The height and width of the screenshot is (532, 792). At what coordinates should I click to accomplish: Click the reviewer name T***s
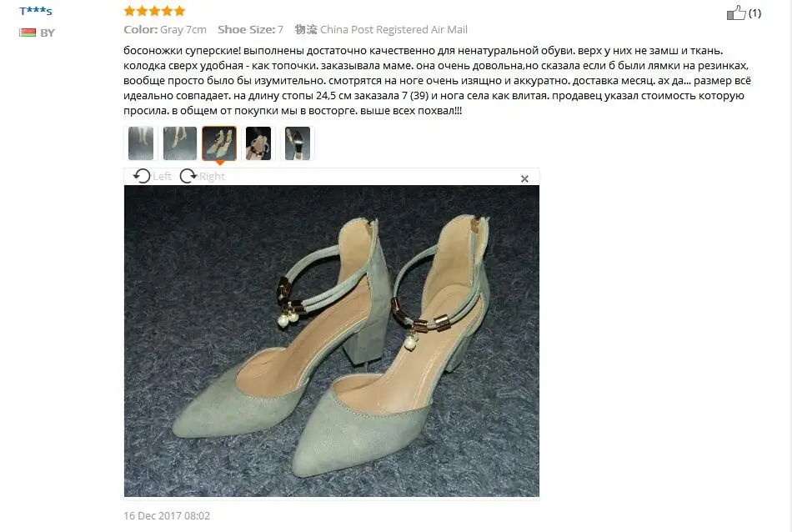[35, 11]
